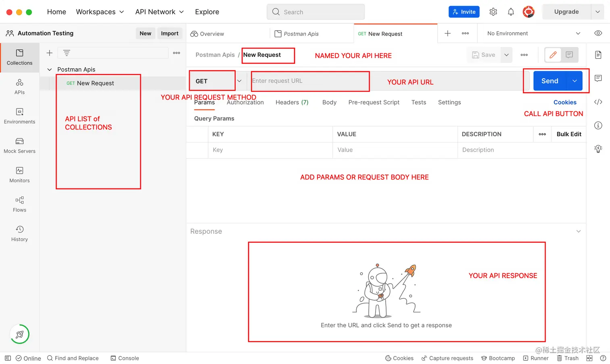Open the launchpad rocket icon
The height and width of the screenshot is (364, 610).
click(x=19, y=334)
